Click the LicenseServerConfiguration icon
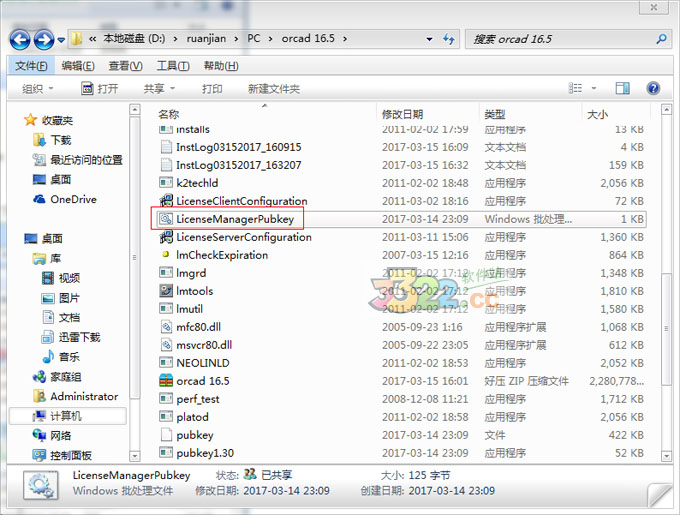 click(166, 237)
